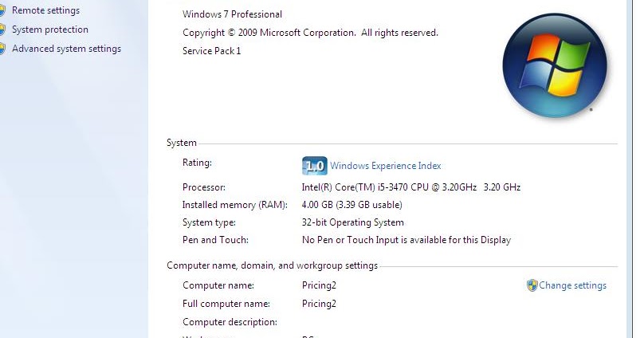The image size is (644, 338).
Task: Click shield icon beside Advanced system settings
Action: pyautogui.click(x=2, y=49)
